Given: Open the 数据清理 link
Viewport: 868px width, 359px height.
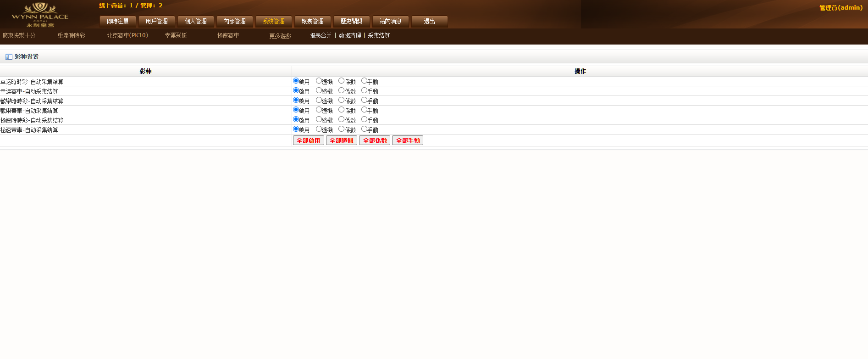Looking at the screenshot, I should pos(350,36).
